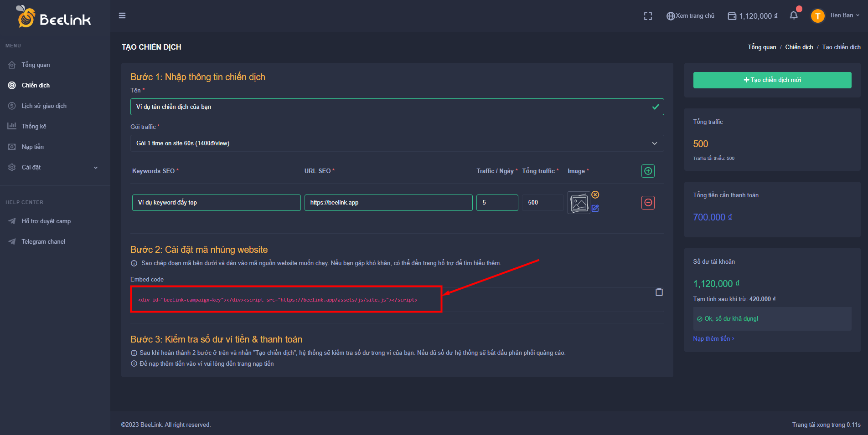This screenshot has height=435, width=868.
Task: Click Tạo chiến dịch mới button
Action: [x=772, y=80]
